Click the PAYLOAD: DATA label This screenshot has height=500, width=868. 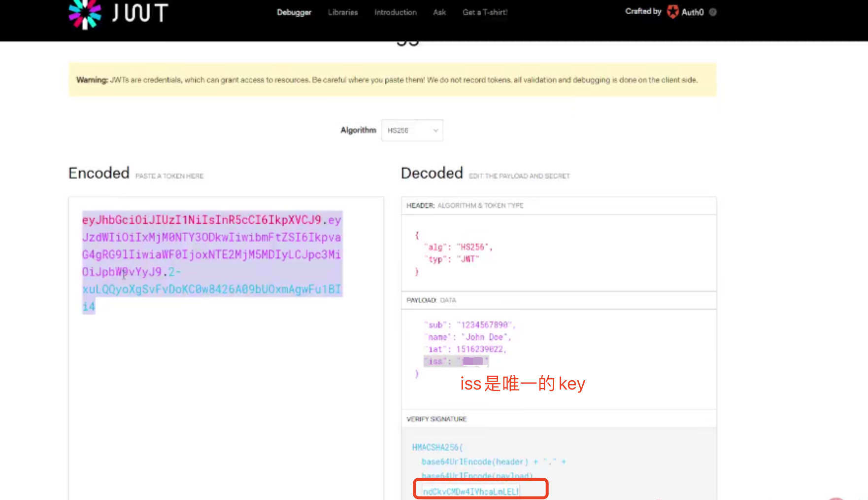(x=431, y=300)
